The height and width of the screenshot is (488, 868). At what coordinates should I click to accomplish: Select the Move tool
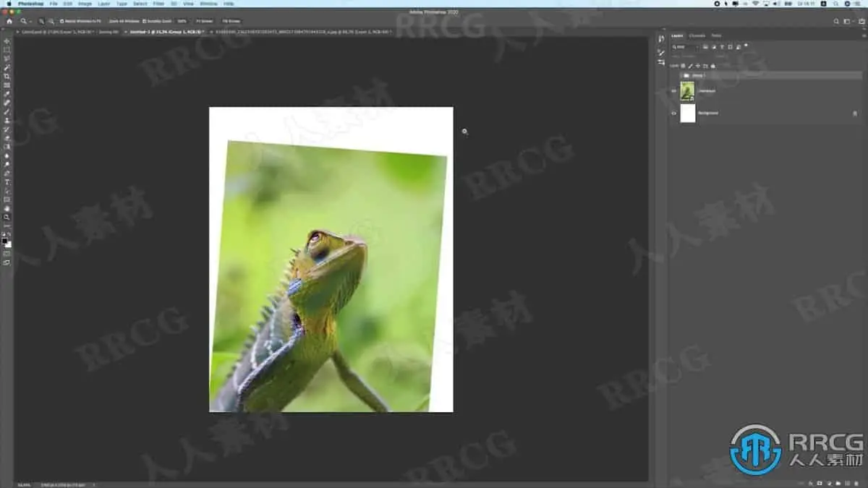pos(7,41)
